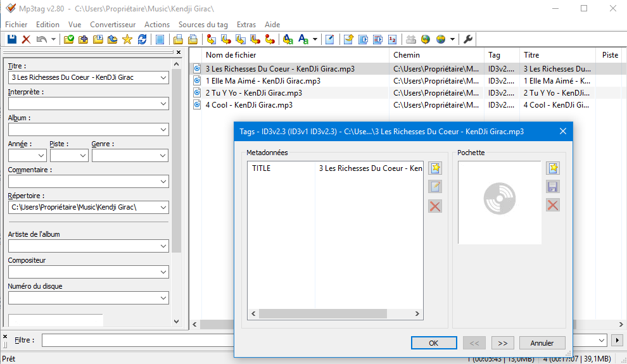The height and width of the screenshot is (364, 627).
Task: Expand the Titre combo box
Action: (163, 77)
